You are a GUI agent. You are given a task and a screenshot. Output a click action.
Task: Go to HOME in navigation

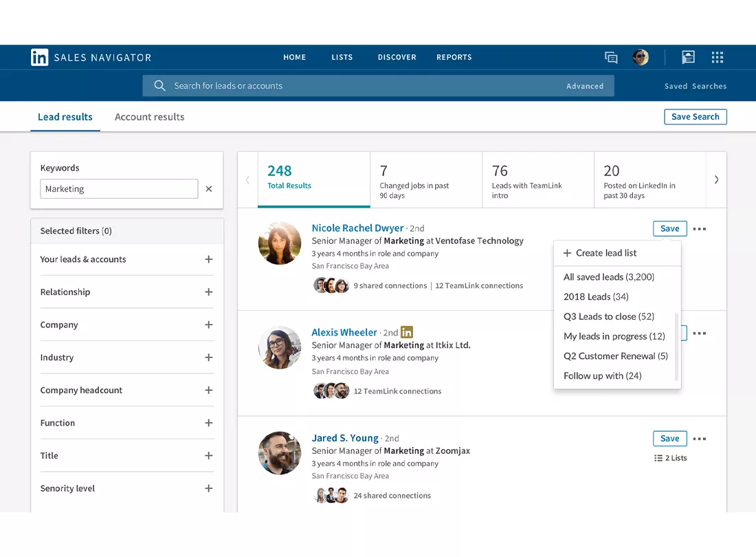(295, 57)
